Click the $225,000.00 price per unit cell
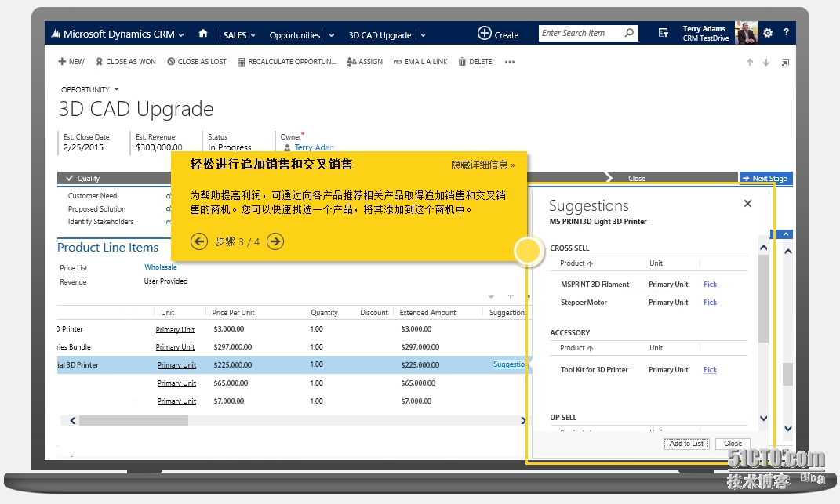 [x=232, y=365]
